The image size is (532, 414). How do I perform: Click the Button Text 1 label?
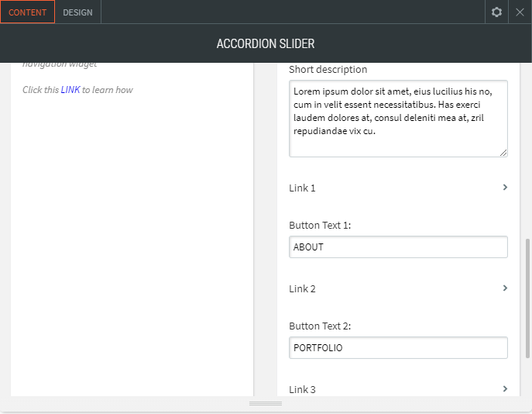(x=320, y=226)
